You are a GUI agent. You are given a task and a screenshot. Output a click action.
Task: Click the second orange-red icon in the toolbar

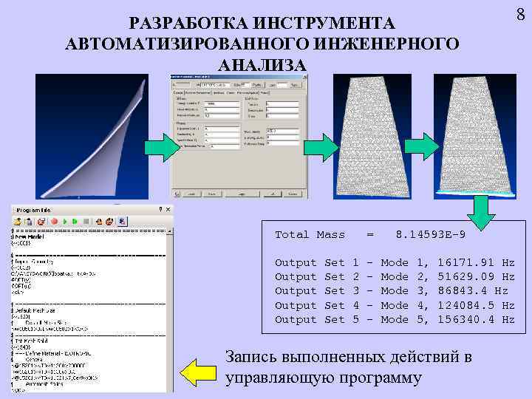pos(109,222)
